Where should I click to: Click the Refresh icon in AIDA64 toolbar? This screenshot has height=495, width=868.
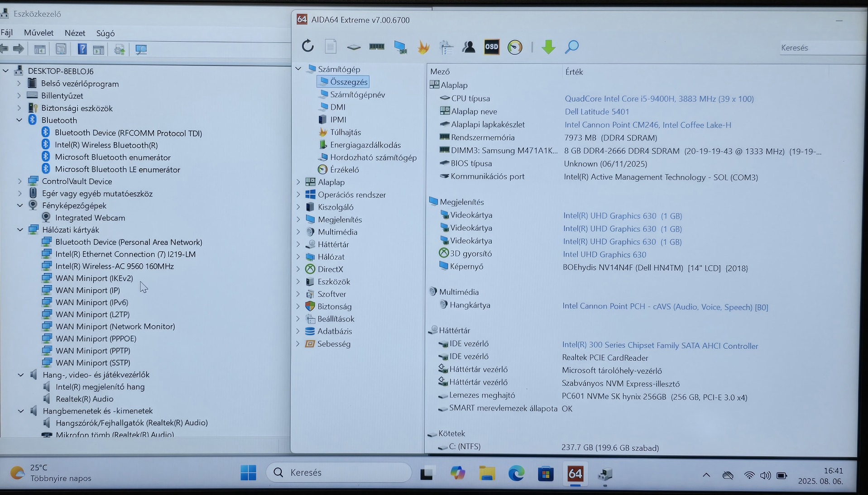(x=308, y=46)
